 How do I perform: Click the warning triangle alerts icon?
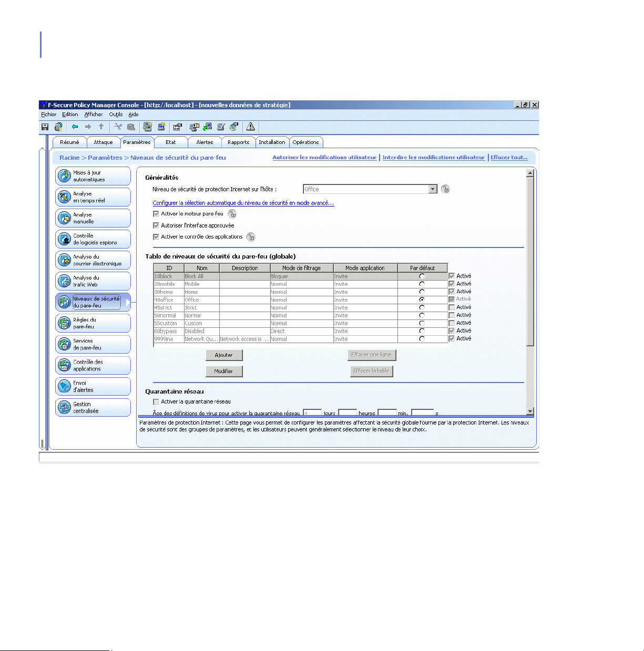pyautogui.click(x=251, y=127)
